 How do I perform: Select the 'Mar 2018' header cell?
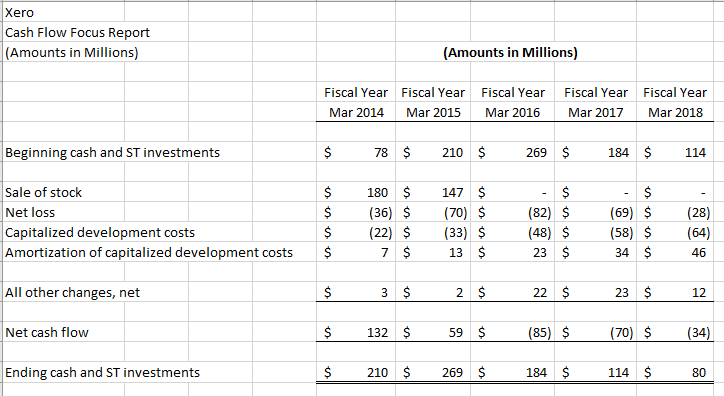[x=675, y=113]
